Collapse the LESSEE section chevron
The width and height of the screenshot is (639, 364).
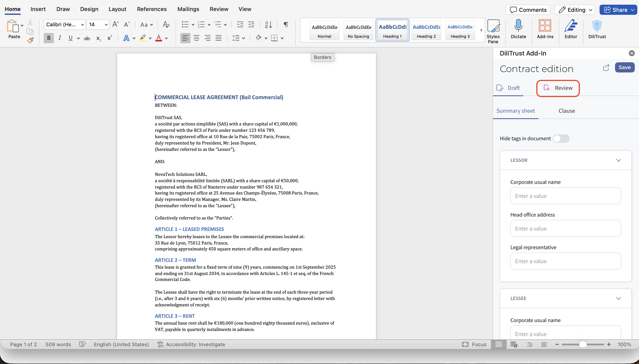[x=618, y=298]
